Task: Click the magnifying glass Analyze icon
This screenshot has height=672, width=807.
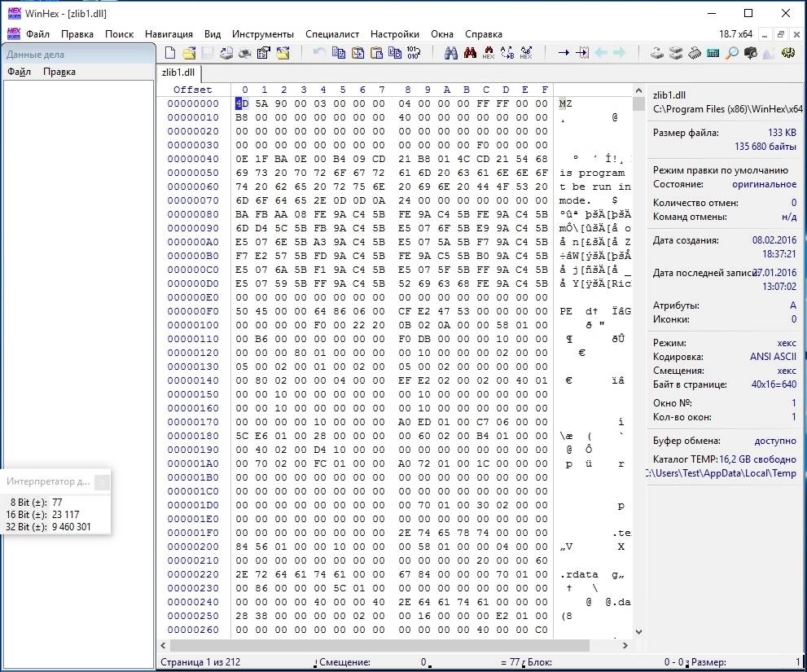Action: (731, 52)
